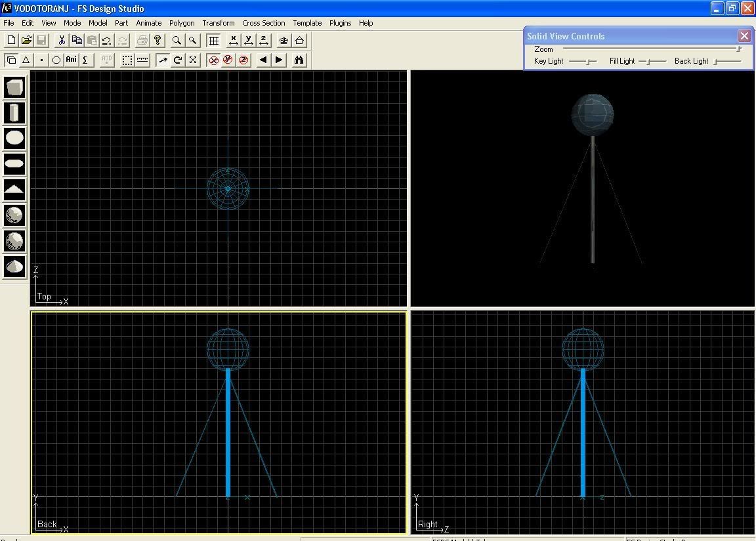
Task: Click the left black arrow previous button
Action: click(x=263, y=60)
